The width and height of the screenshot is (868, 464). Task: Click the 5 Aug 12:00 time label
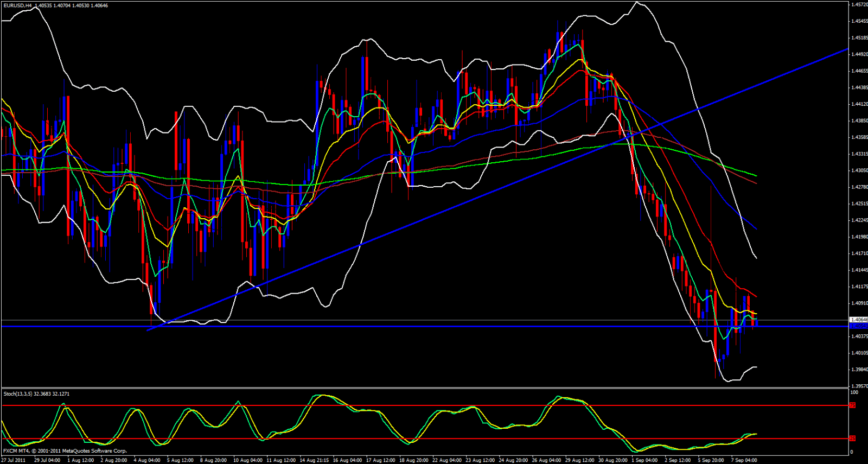click(x=180, y=460)
